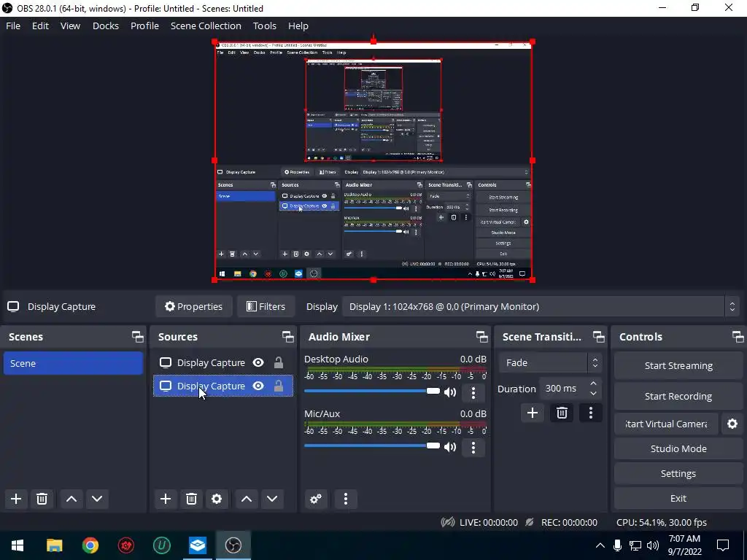Mute Mic/Aux speaker icon
747x560 pixels.
pyautogui.click(x=449, y=447)
